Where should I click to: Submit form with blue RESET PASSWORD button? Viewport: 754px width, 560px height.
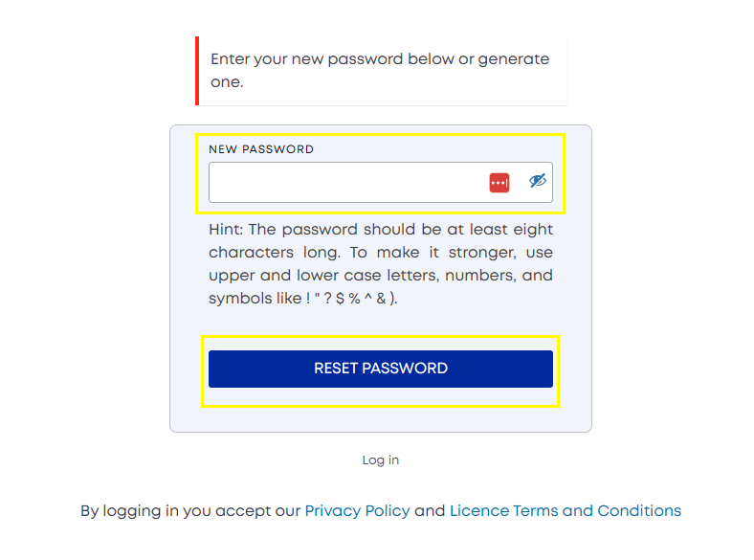(381, 369)
